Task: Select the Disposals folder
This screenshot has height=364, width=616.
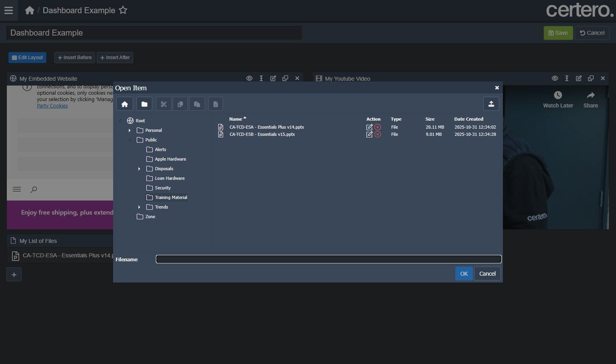Action: coord(164,169)
